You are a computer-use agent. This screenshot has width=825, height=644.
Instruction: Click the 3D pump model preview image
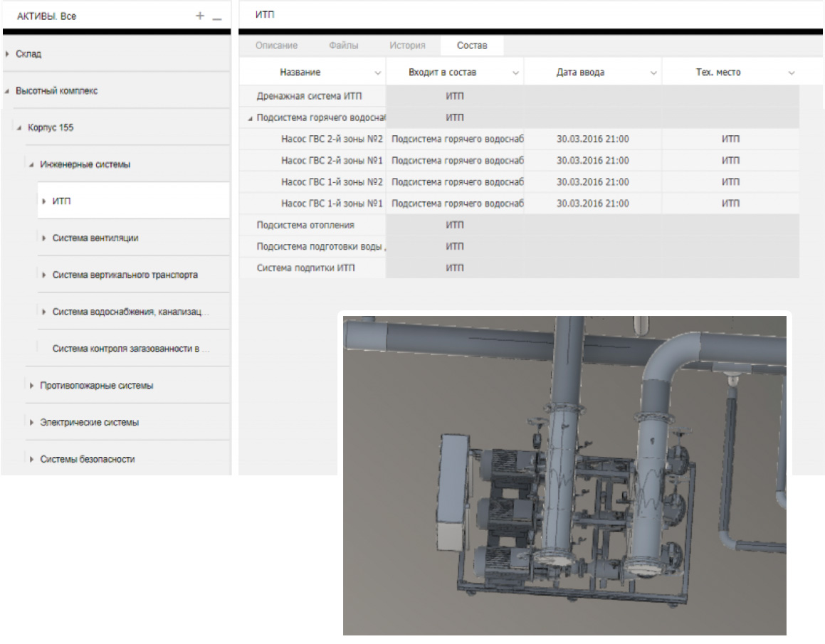564,475
